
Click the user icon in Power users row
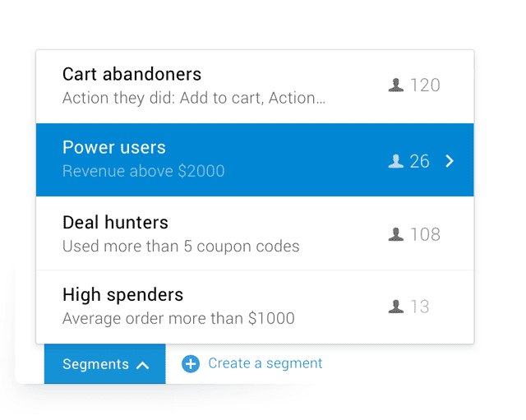click(396, 161)
